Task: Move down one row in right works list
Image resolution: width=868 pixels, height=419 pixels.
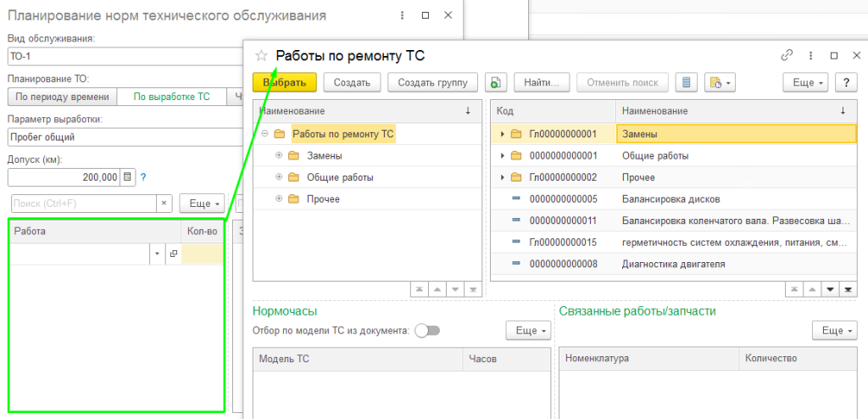Action: pos(830,289)
